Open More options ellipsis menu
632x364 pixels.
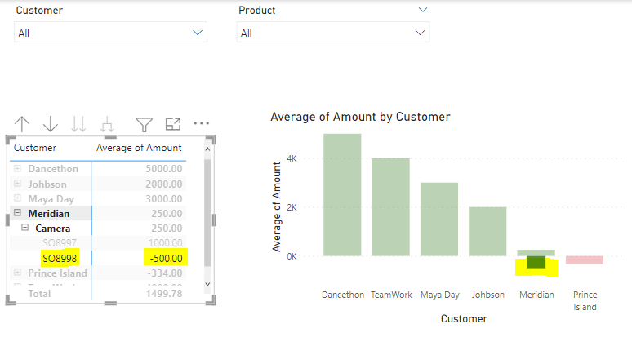pyautogui.click(x=202, y=123)
